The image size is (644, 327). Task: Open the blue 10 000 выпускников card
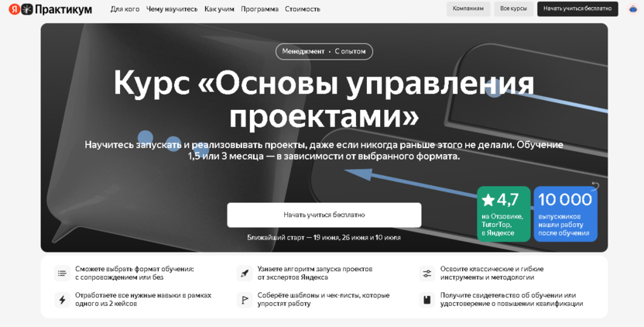pyautogui.click(x=566, y=214)
